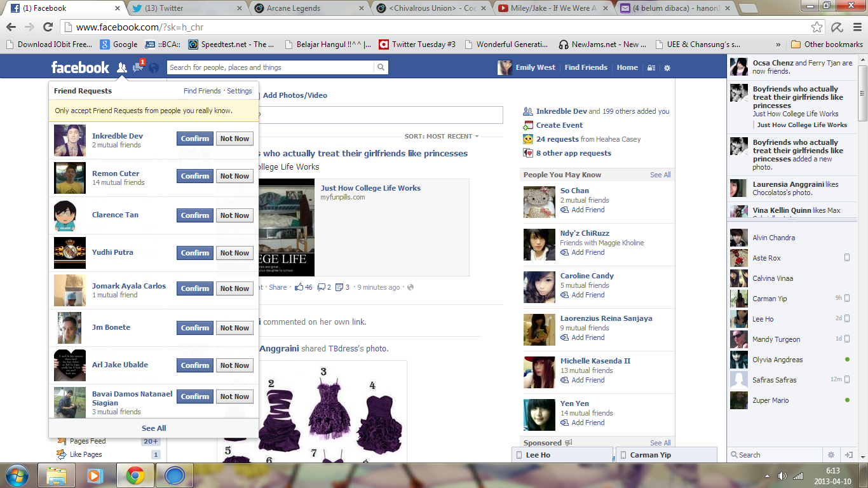Bookmark this page with the star icon
The image size is (868, 488).
pos(817,27)
